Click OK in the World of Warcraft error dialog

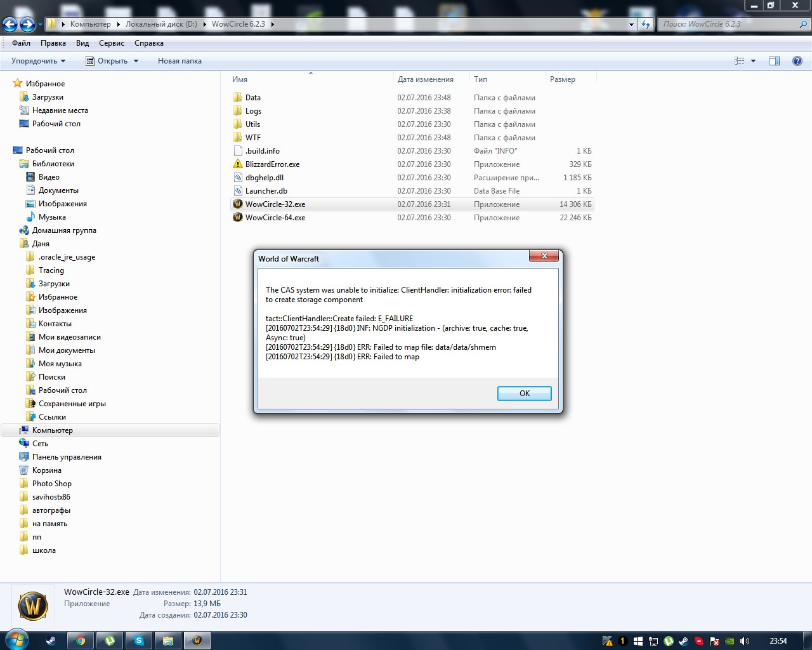click(524, 394)
